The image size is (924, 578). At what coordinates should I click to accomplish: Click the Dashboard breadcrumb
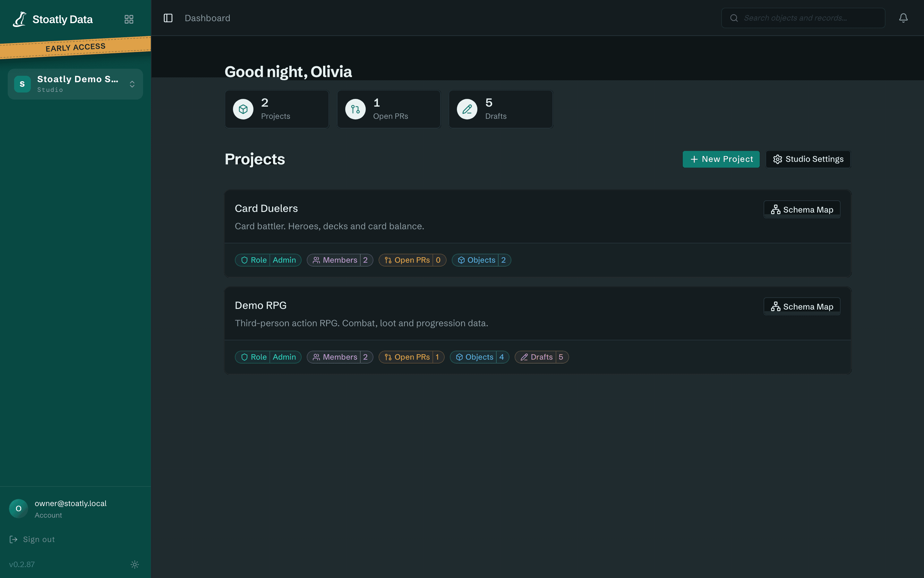207,18
